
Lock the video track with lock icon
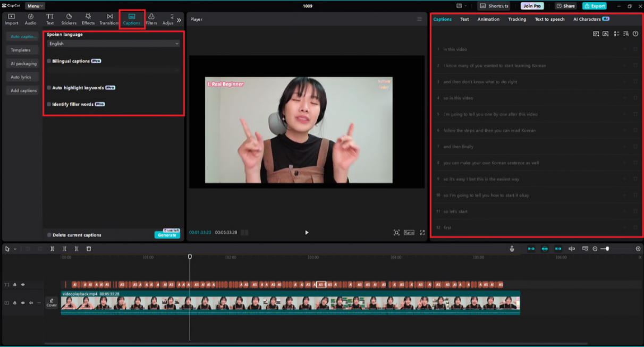15,303
